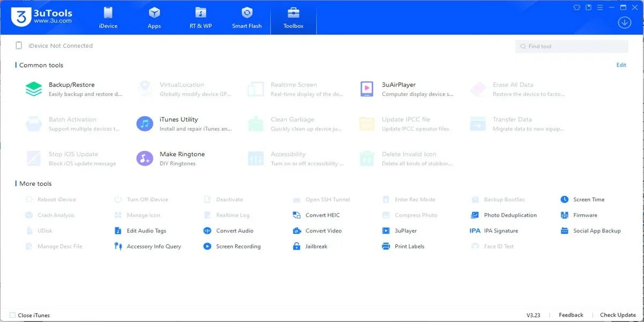Click the Realtime Screen icon
This screenshot has height=322, width=644.
(x=256, y=89)
